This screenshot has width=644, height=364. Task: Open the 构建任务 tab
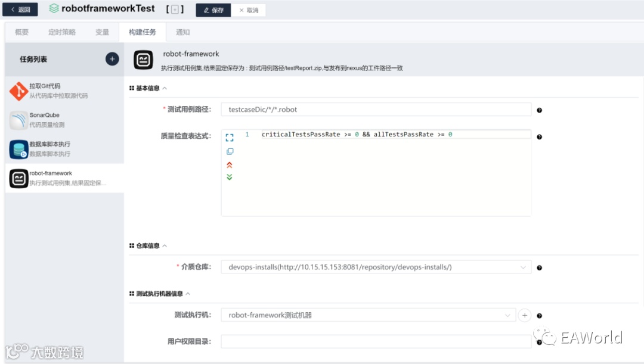click(143, 32)
